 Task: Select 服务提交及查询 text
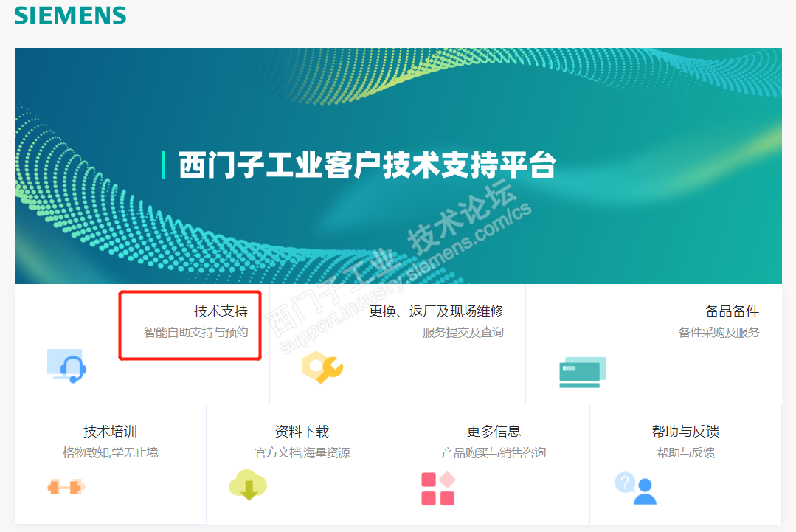463,333
